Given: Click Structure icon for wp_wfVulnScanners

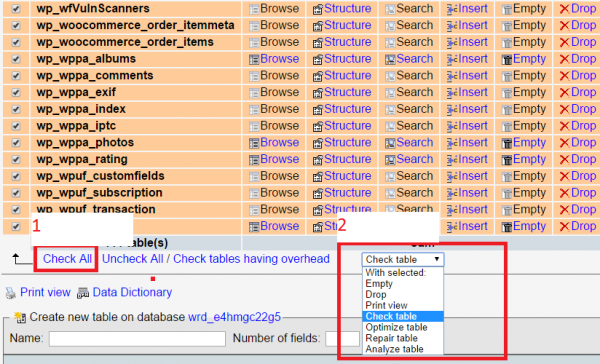Looking at the screenshot, I should click(318, 9).
